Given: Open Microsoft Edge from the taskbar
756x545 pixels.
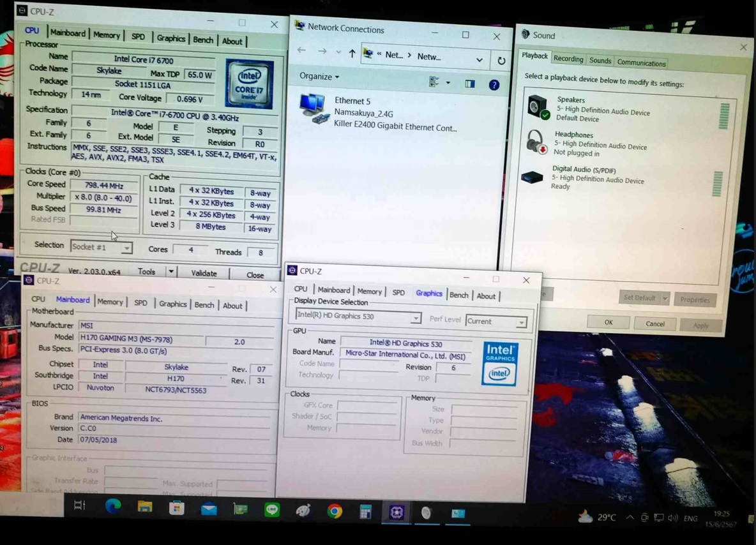Looking at the screenshot, I should point(113,505).
